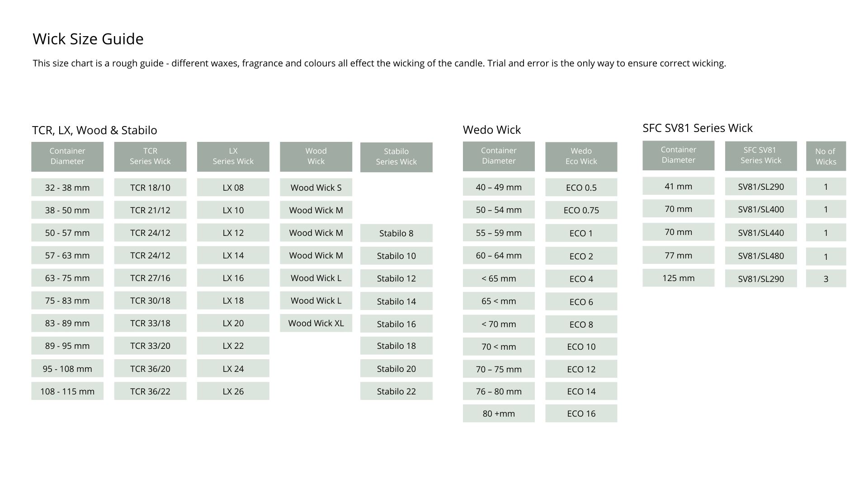Select the Wood Wick XL cell
Image resolution: width=868 pixels, height=488 pixels.
316,323
